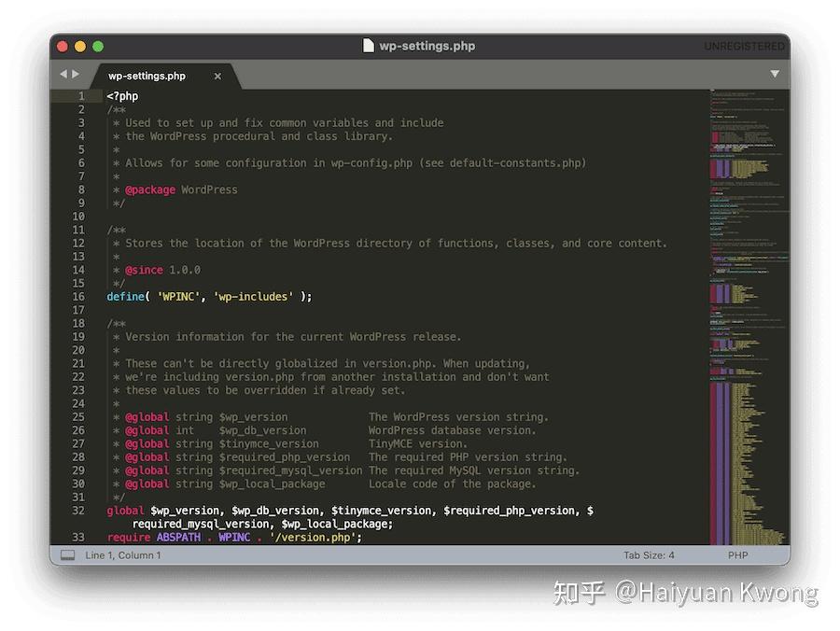Click line number 16 in gutter

coord(78,296)
